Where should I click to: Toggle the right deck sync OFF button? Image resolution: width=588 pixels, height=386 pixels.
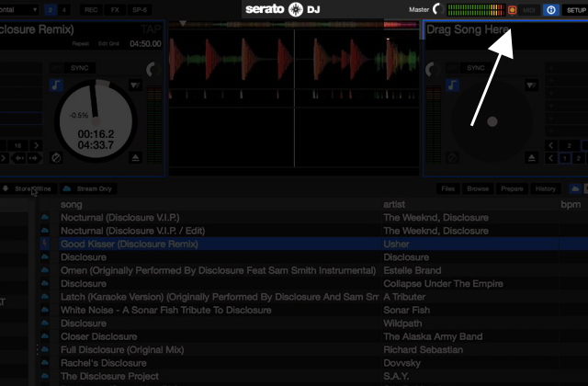pos(452,68)
